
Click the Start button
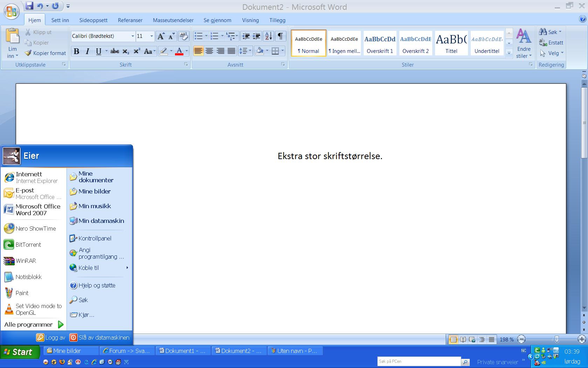[19, 352]
